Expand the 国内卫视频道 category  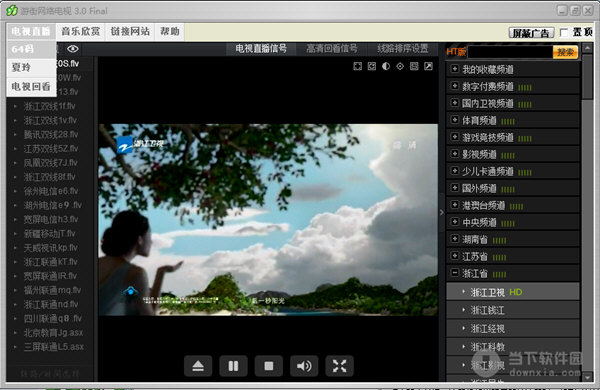point(513,103)
